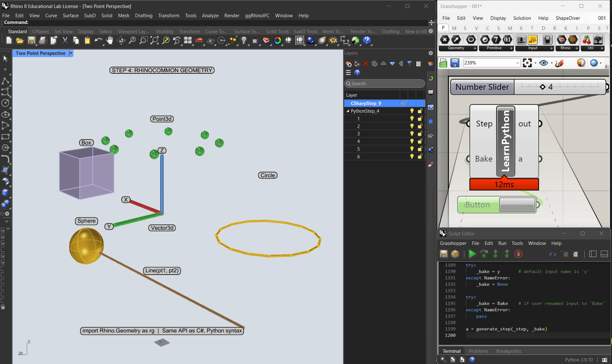This screenshot has width=612, height=364.
Task: Click the layer filter funnel icon
Action: pos(409,64)
